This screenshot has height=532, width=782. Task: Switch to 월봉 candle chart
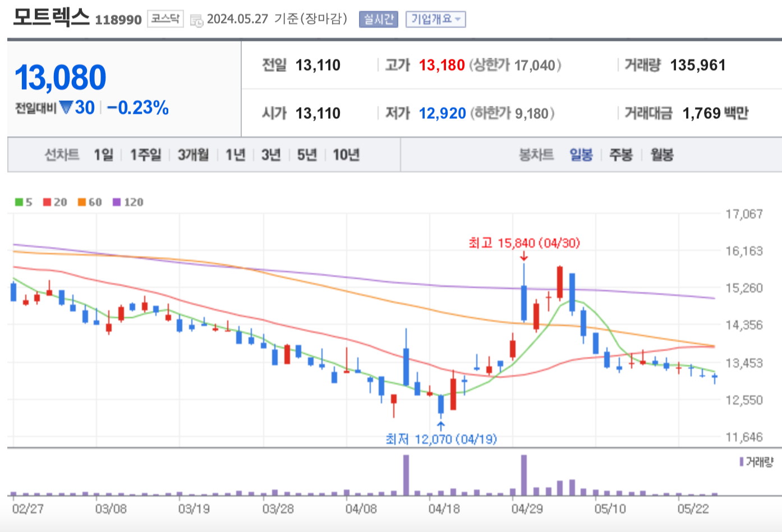(662, 155)
